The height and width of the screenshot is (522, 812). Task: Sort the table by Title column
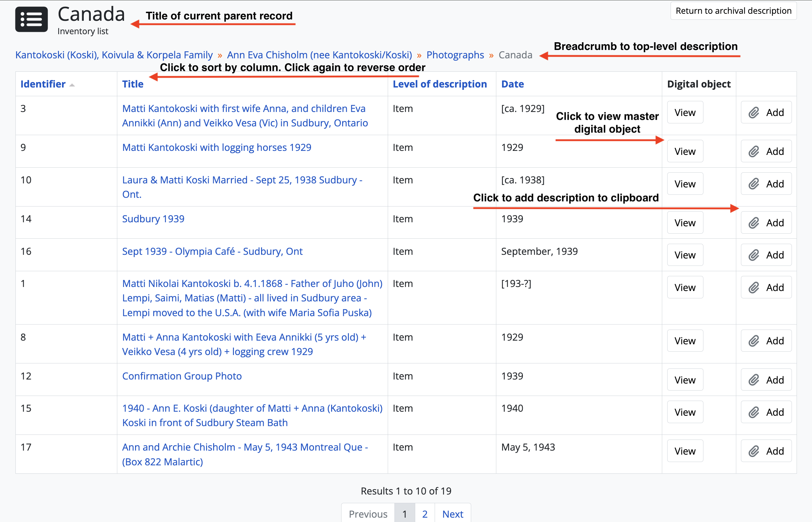click(x=132, y=84)
